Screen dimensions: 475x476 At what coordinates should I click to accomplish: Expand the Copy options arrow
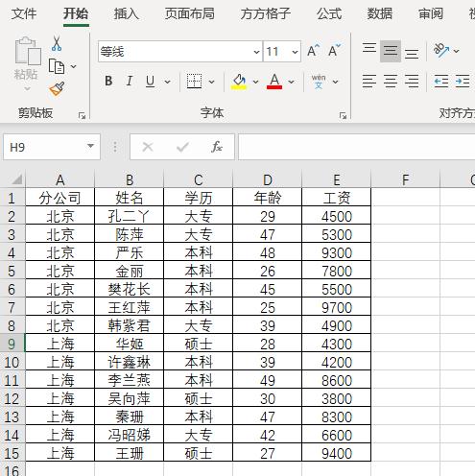(x=73, y=66)
